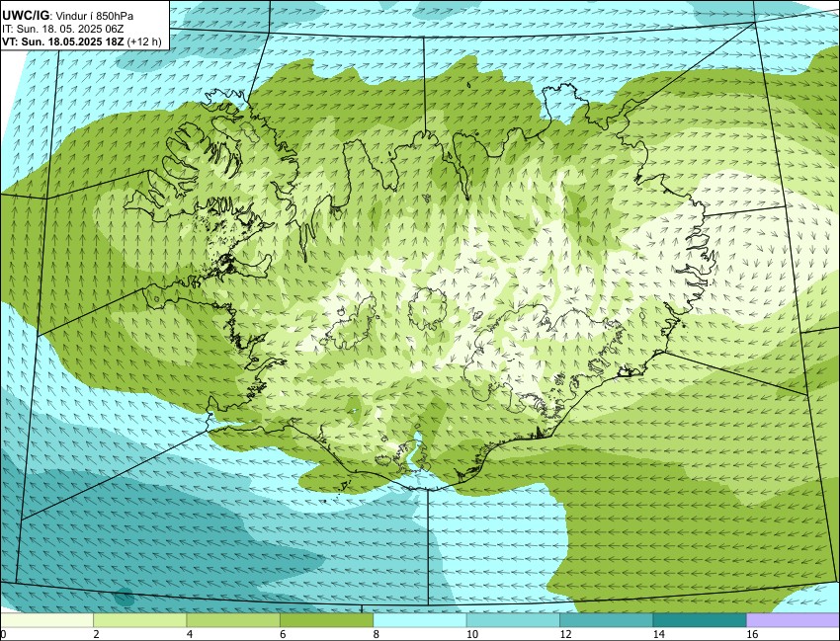This screenshot has height=641, width=840.
Task: Click the purple legend swatch above 16
Action: (793, 620)
